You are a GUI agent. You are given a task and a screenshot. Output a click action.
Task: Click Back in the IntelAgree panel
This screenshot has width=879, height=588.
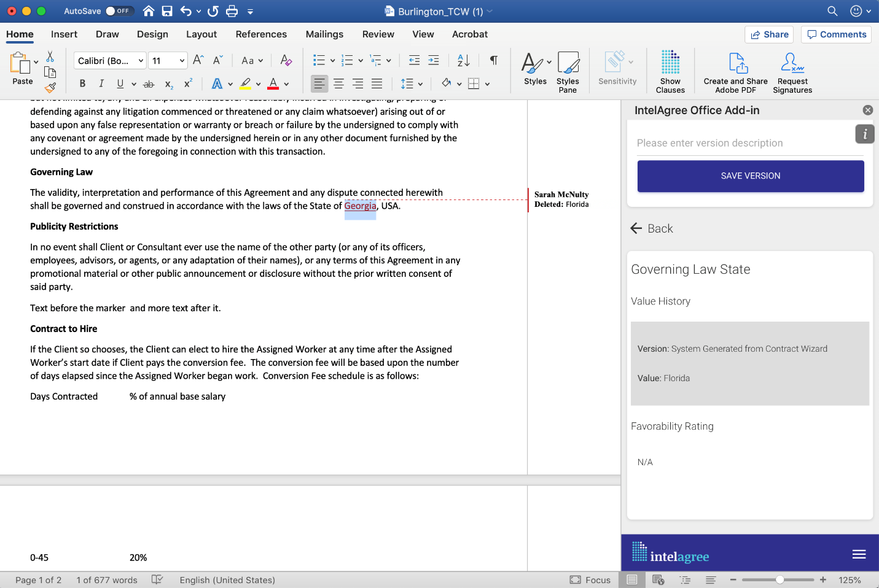651,228
